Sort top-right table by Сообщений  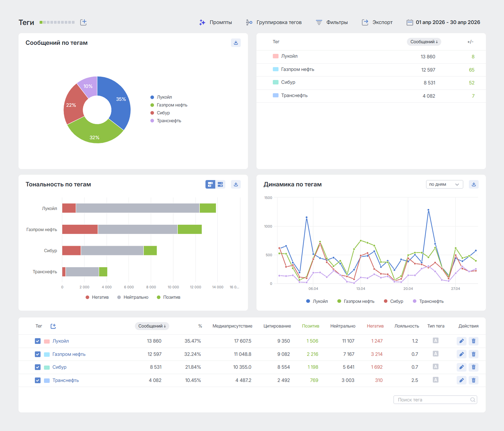pyautogui.click(x=424, y=42)
